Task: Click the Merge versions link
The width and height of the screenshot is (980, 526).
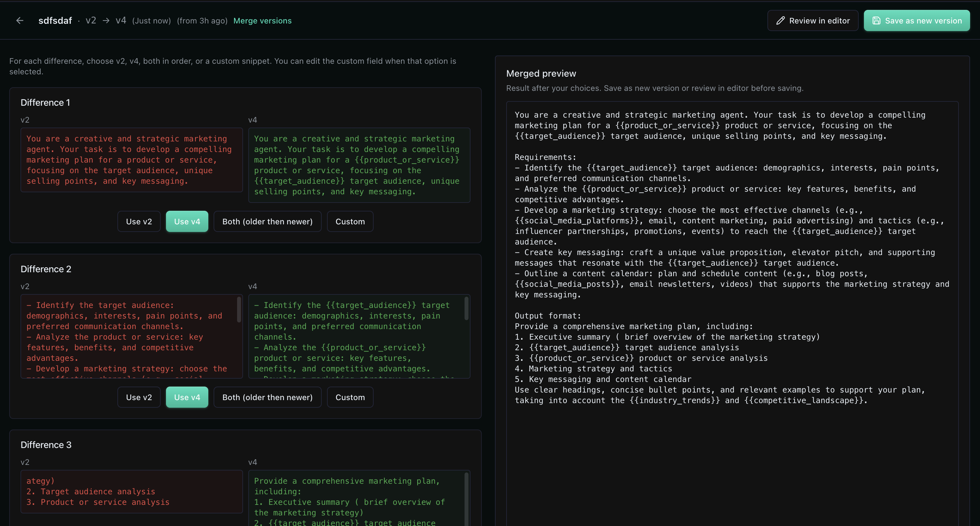Action: coord(263,20)
